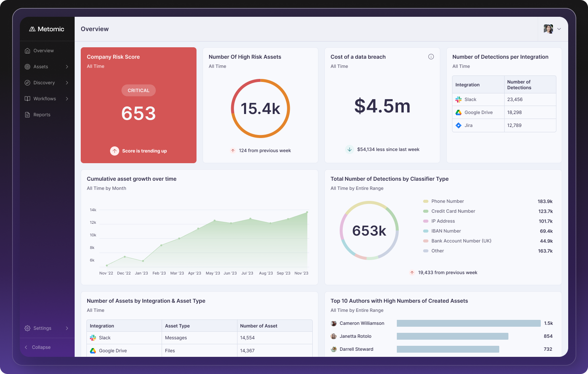This screenshot has height=374, width=588.
Task: Click the info icon on Cost of a data breach
Action: pos(431,57)
